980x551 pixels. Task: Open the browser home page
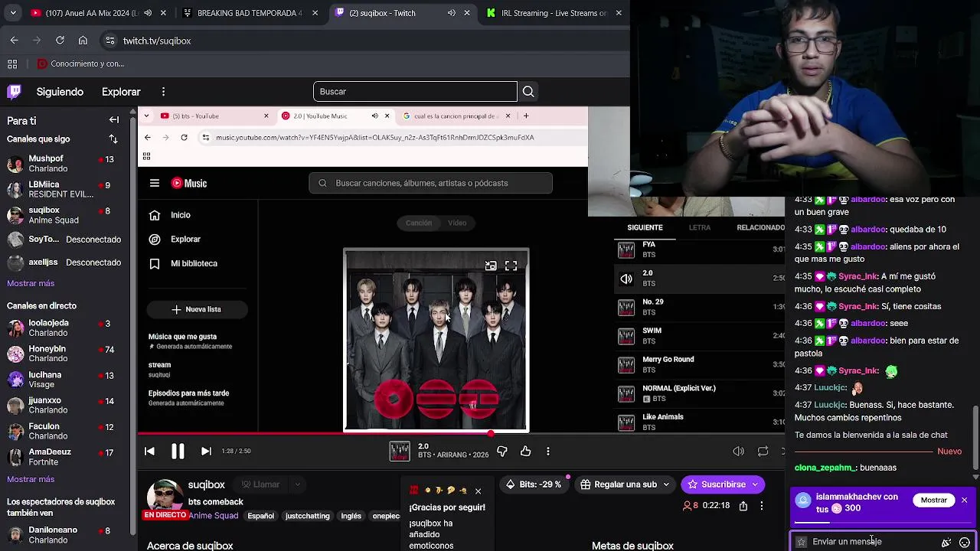pyautogui.click(x=83, y=41)
